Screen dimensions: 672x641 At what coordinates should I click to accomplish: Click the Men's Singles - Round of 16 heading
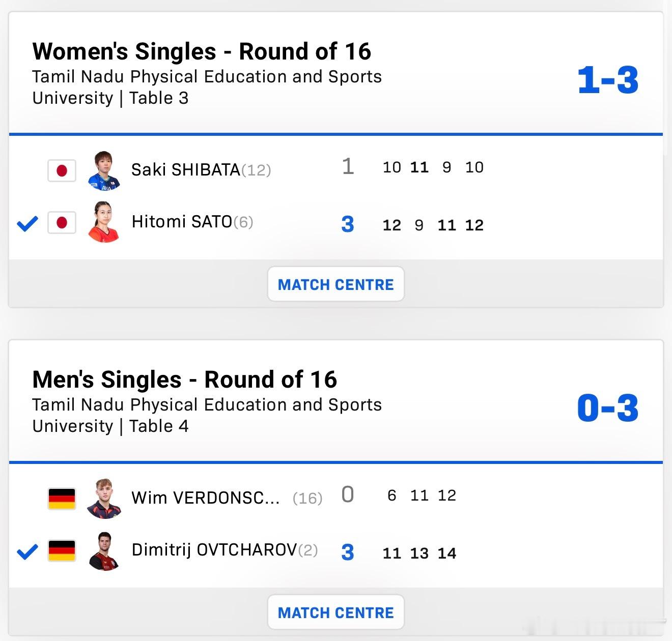(184, 380)
